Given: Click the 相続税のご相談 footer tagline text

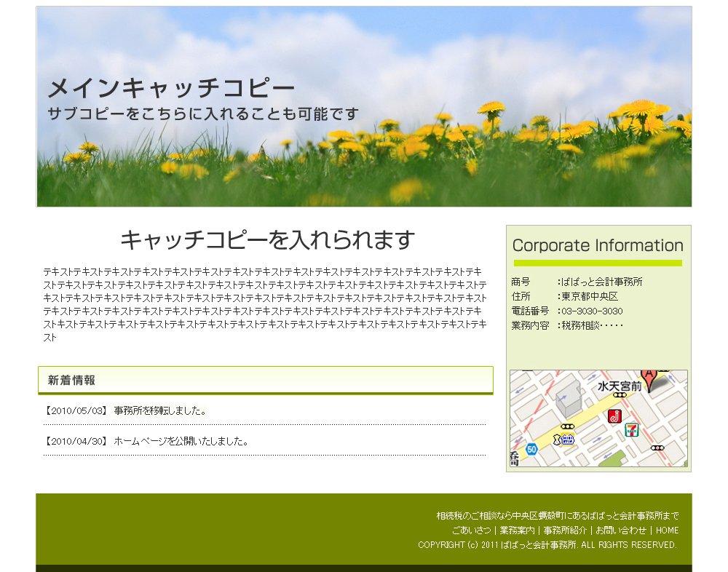Looking at the screenshot, I should 557,516.
